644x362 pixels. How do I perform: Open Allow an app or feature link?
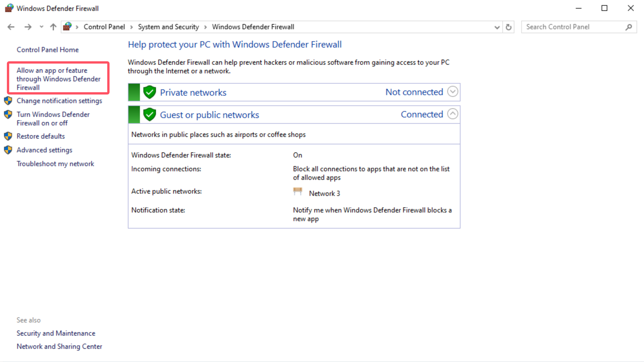58,79
